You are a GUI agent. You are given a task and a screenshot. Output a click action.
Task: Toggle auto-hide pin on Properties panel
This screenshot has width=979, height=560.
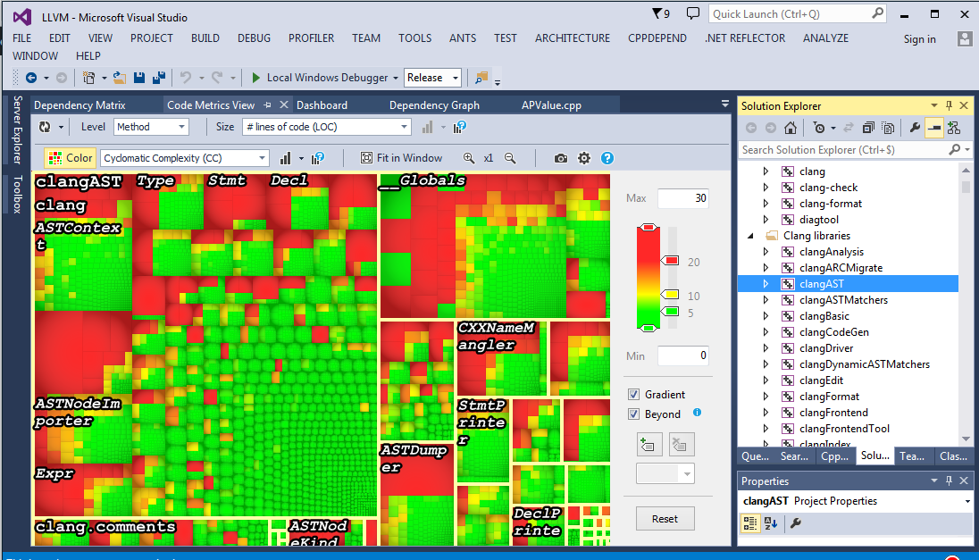click(x=949, y=481)
